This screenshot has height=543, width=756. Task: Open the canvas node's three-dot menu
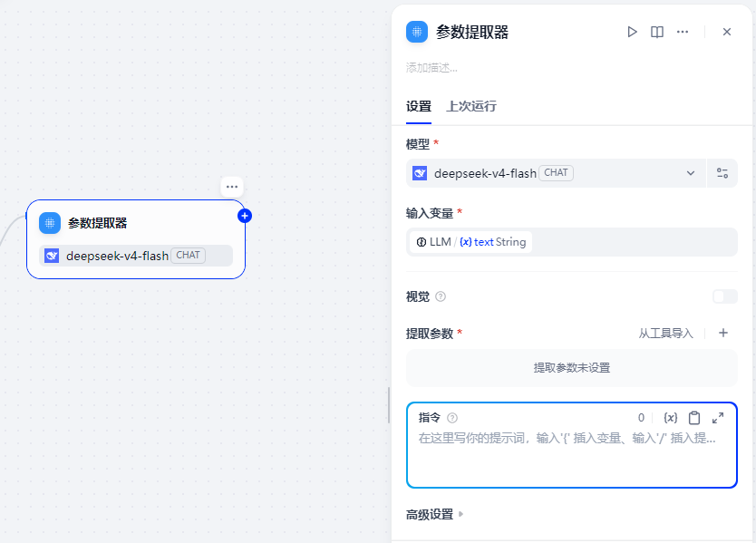(232, 187)
